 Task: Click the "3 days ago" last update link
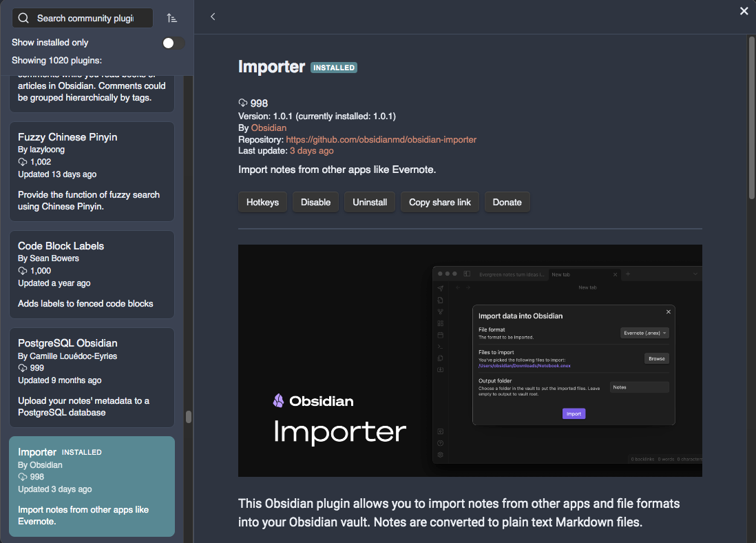(x=312, y=150)
